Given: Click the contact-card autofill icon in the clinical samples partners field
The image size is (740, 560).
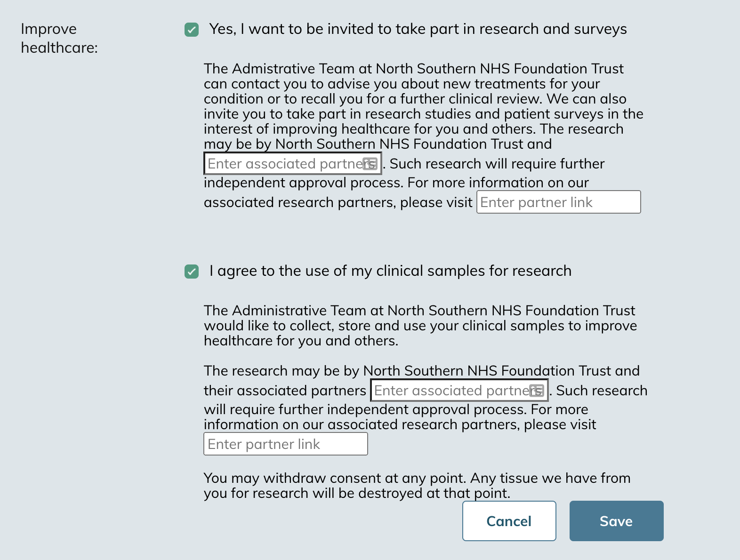Looking at the screenshot, I should point(537,391).
